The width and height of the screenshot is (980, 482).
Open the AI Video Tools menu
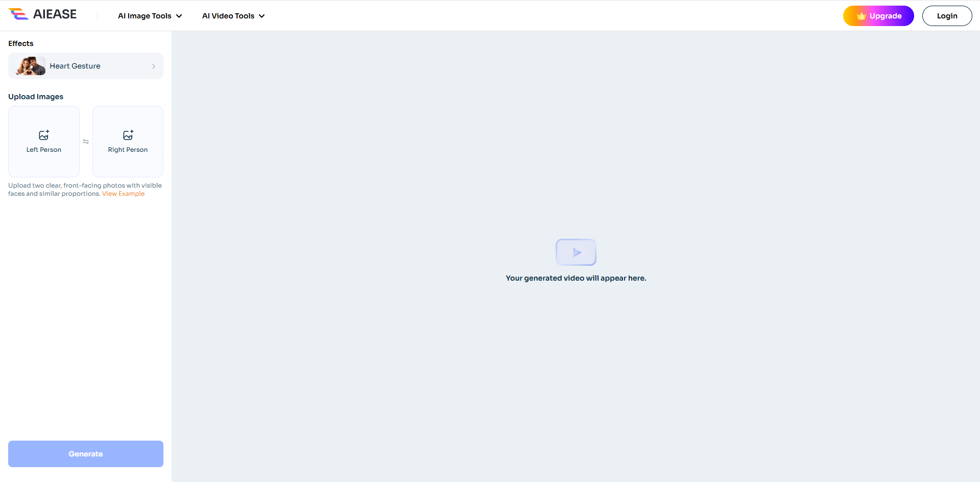click(233, 16)
